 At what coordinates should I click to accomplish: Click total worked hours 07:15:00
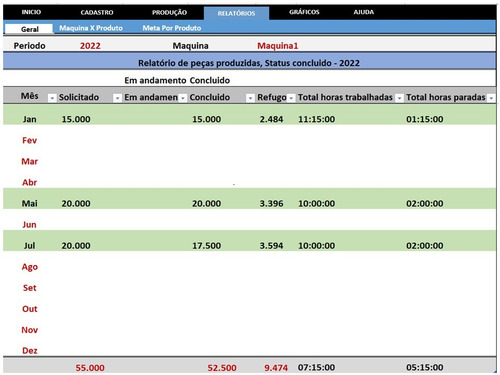coord(316,367)
